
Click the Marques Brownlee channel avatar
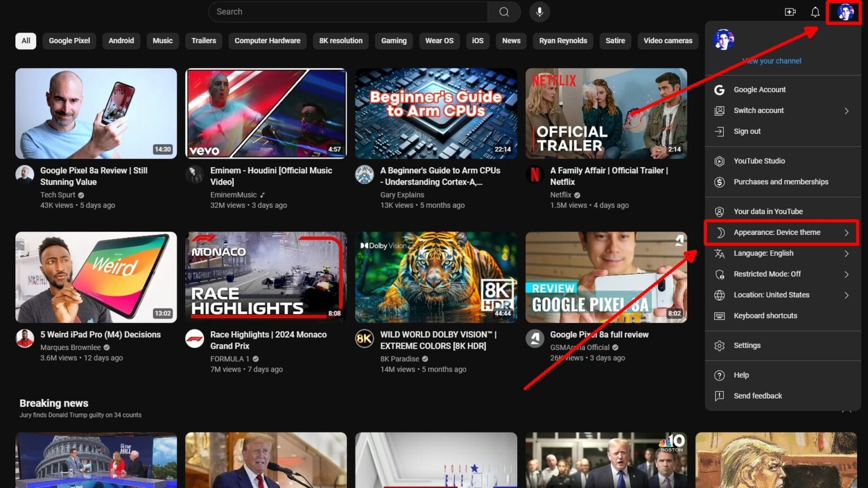25,338
